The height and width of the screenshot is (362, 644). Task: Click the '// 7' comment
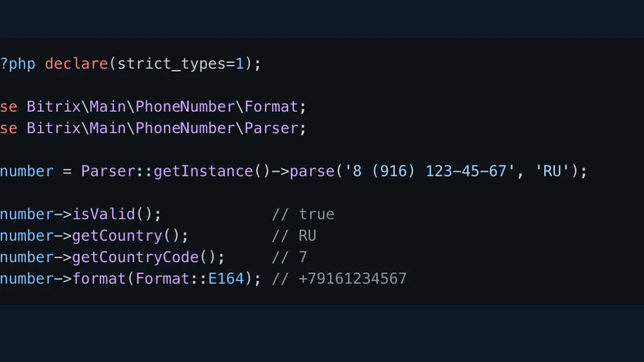click(289, 257)
